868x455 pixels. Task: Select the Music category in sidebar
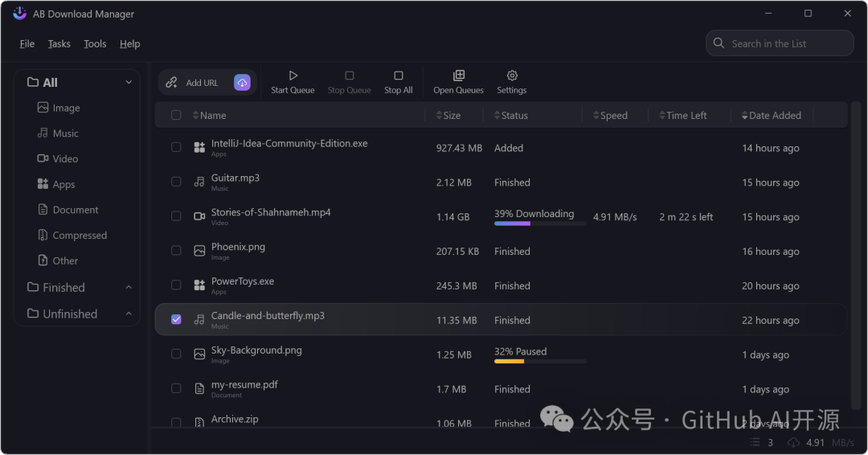pyautogui.click(x=58, y=133)
